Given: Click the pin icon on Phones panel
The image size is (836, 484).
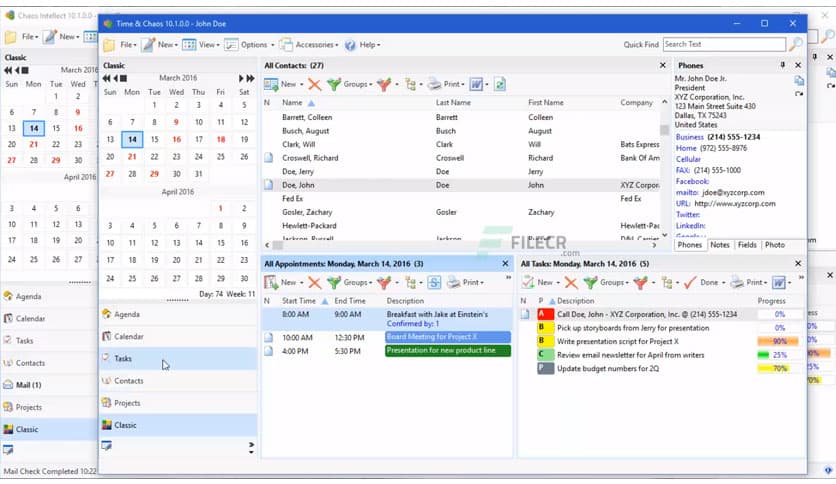Looking at the screenshot, I should pyautogui.click(x=783, y=65).
